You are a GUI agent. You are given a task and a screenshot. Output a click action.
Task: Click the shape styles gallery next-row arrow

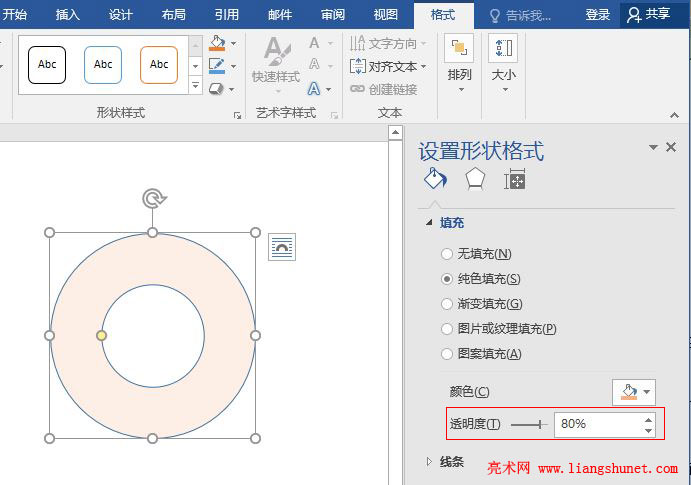(x=196, y=66)
